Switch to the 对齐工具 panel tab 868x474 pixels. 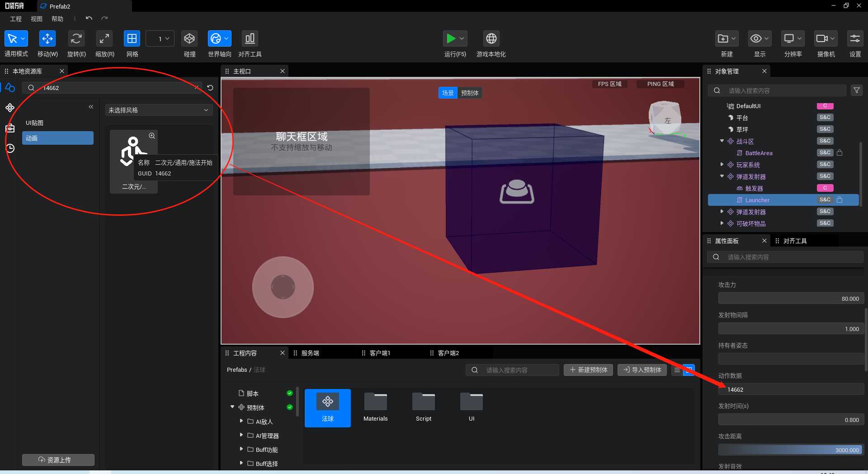click(x=795, y=241)
